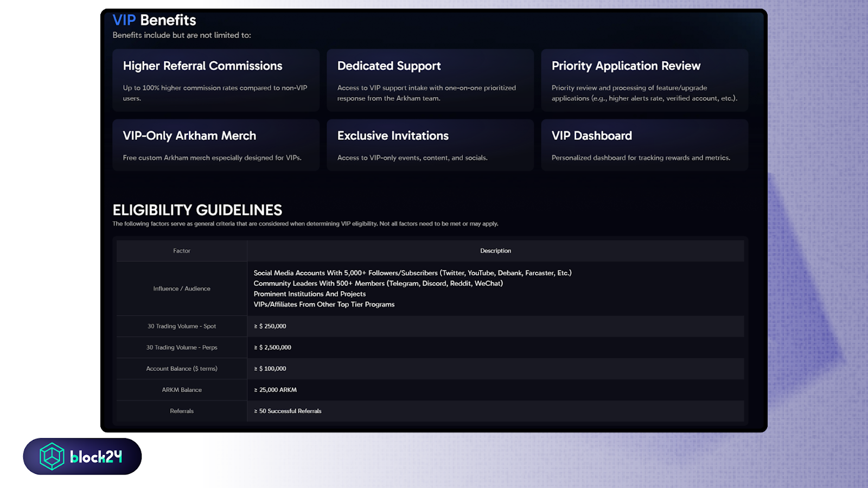Click the eligibility criteria explanatory sentence
The height and width of the screenshot is (488, 868).
point(305,223)
